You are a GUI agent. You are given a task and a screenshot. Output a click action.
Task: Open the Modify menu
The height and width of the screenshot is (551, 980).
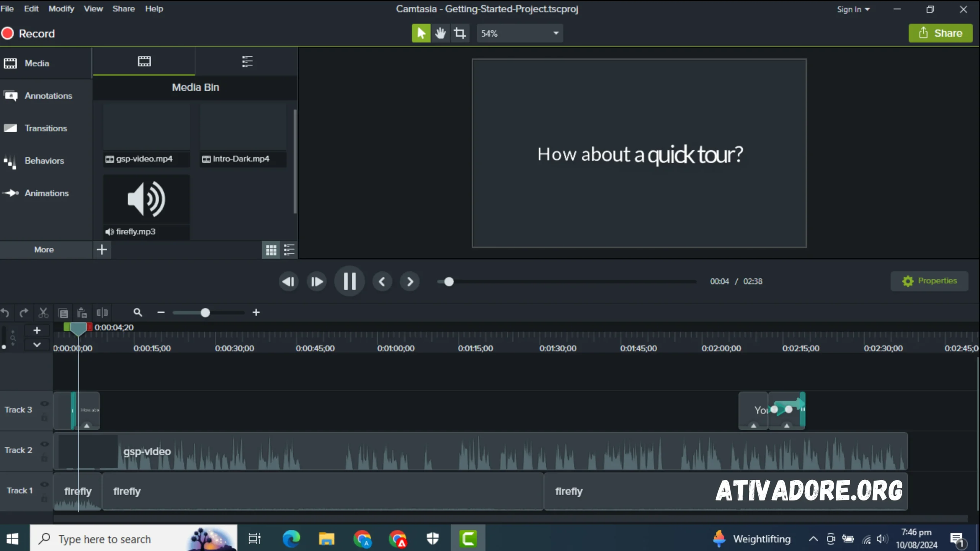coord(61,8)
